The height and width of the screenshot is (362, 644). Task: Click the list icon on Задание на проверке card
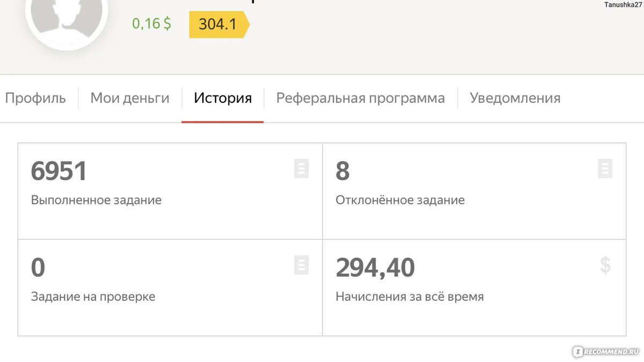coord(302,265)
